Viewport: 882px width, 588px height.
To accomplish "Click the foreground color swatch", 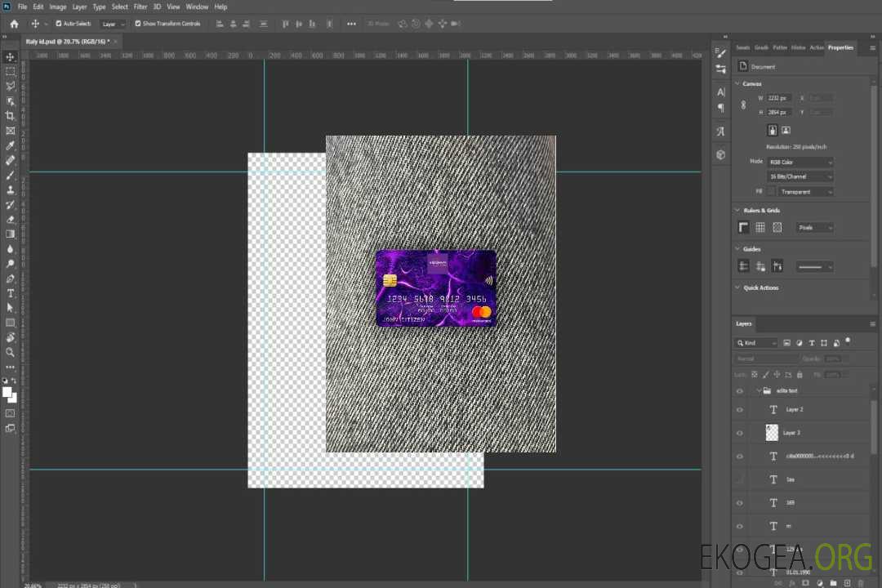I will click(x=7, y=392).
